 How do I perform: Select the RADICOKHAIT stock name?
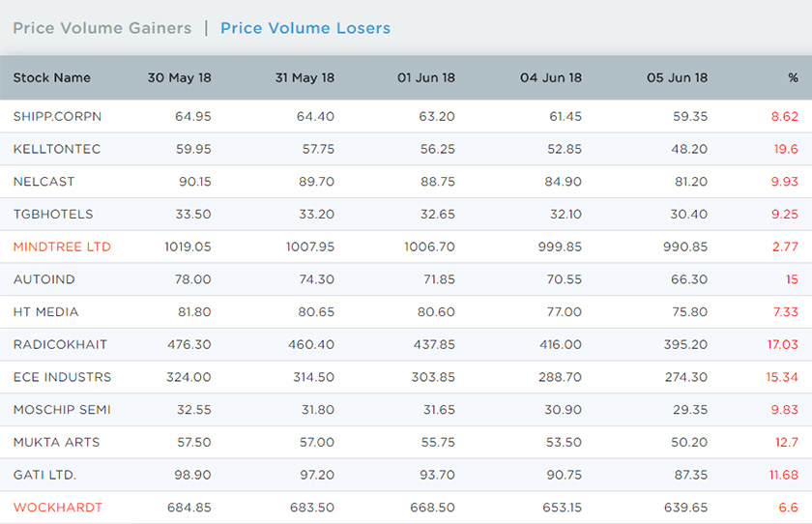[x=60, y=344]
